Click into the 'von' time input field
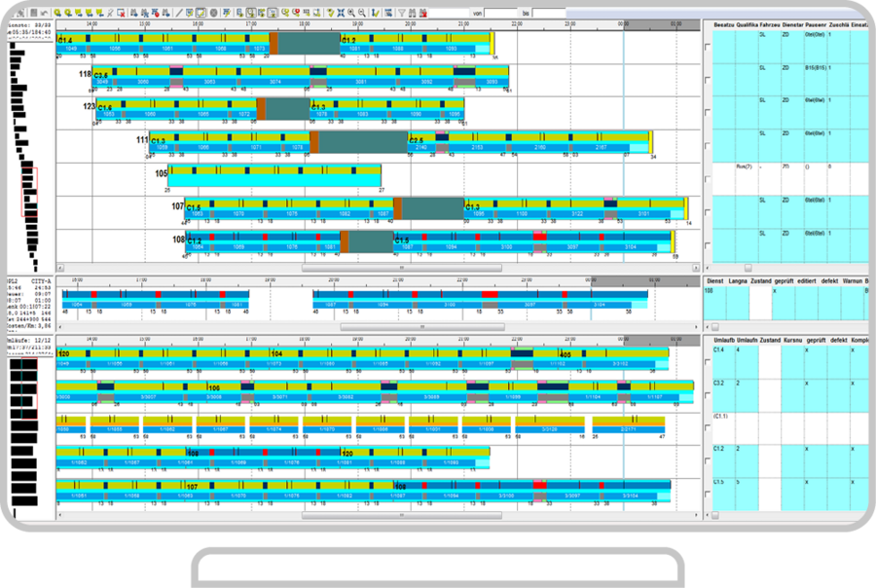This screenshot has width=876, height=588. pos(499,13)
